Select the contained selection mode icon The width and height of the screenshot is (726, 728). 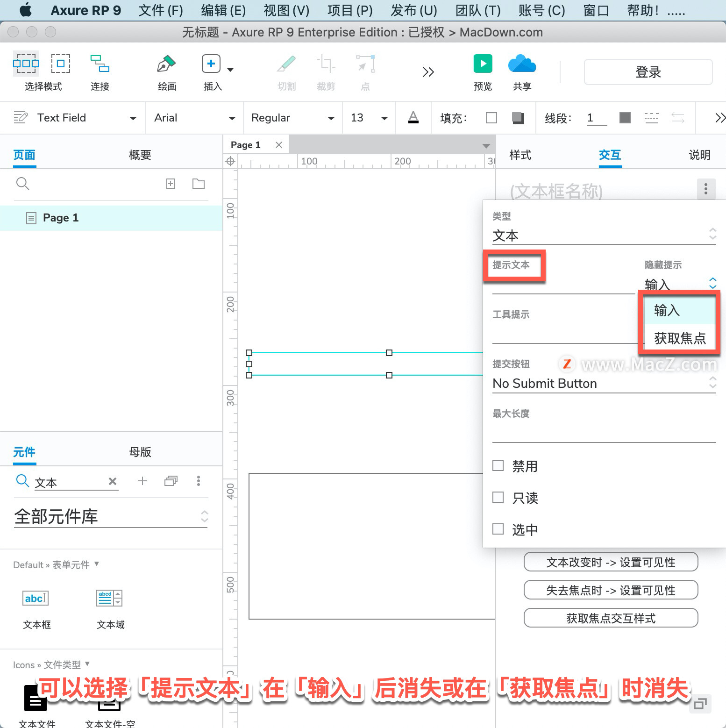pyautogui.click(x=61, y=64)
